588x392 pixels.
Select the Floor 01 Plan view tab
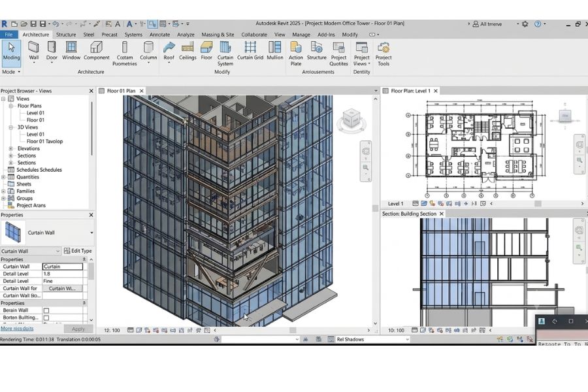coord(121,91)
